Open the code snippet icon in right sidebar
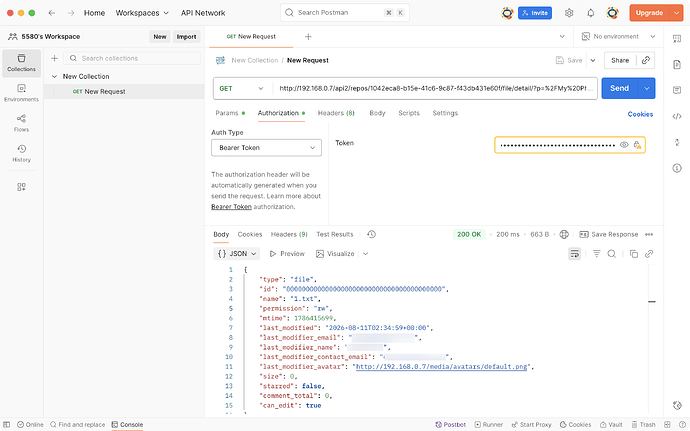 677,116
